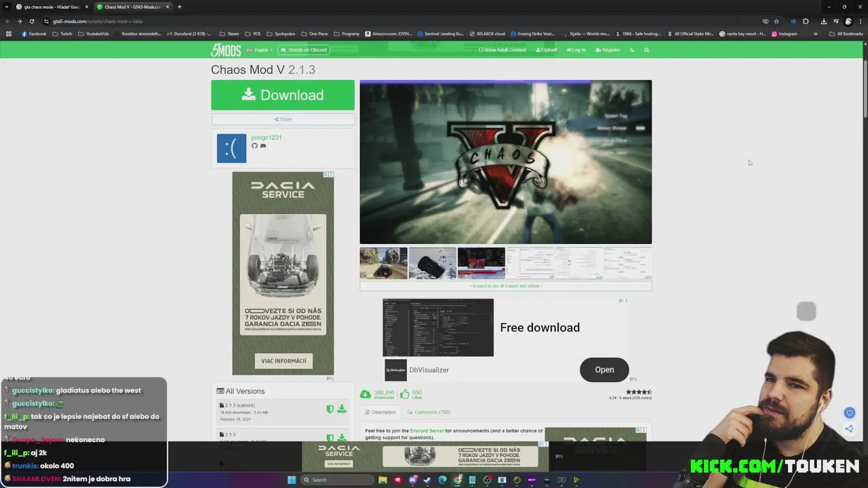Focus the Windows taskbar Search box

click(338, 480)
